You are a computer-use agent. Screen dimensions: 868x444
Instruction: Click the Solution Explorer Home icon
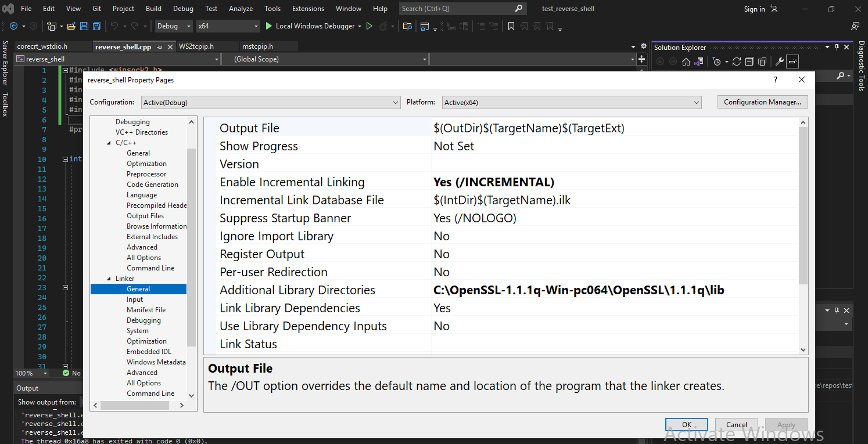pos(686,62)
